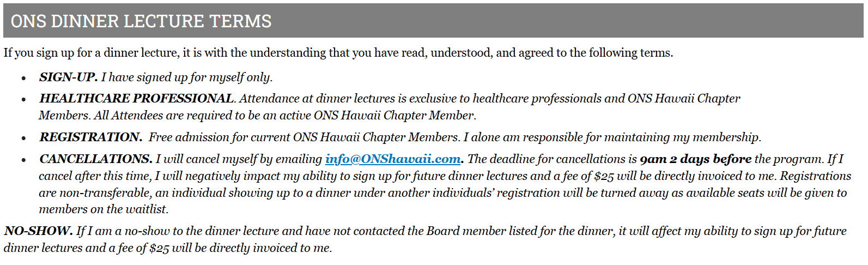Click the intro sentence starting "If you sign up"

tap(338, 53)
